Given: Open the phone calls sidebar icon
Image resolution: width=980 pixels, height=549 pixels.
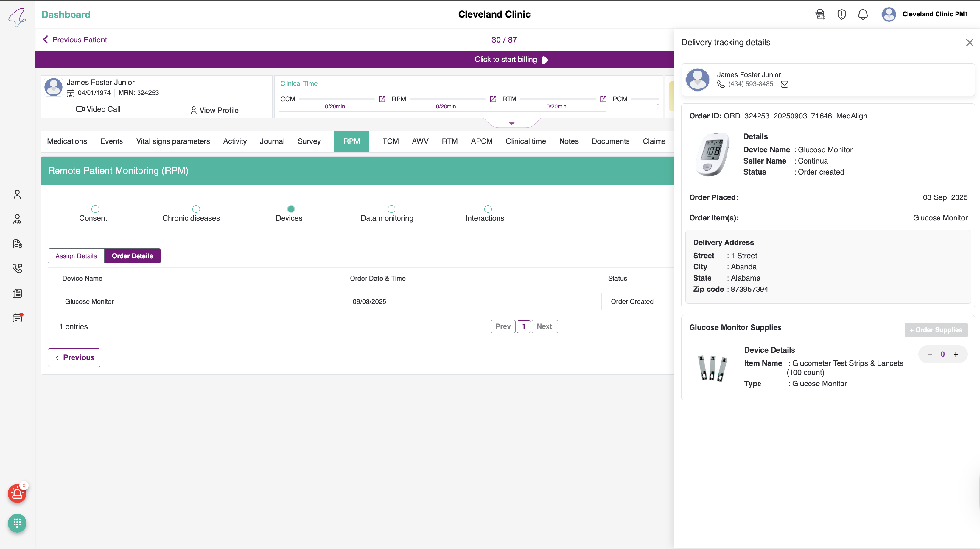Looking at the screenshot, I should (x=17, y=268).
